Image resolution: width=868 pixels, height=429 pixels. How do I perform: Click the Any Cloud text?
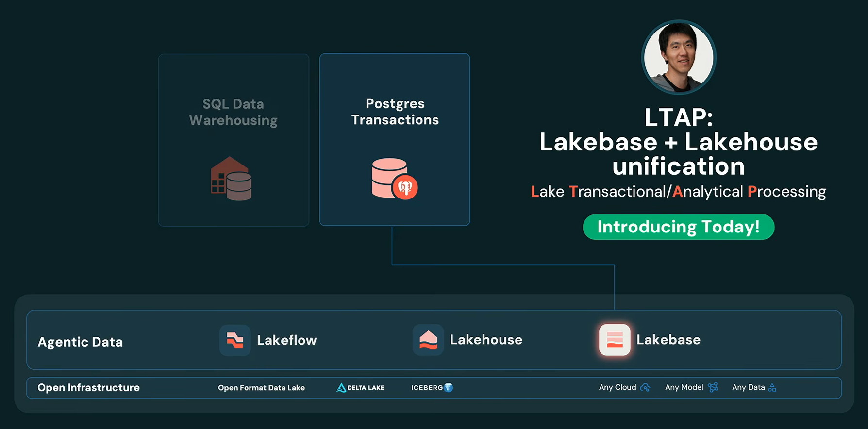pos(618,387)
